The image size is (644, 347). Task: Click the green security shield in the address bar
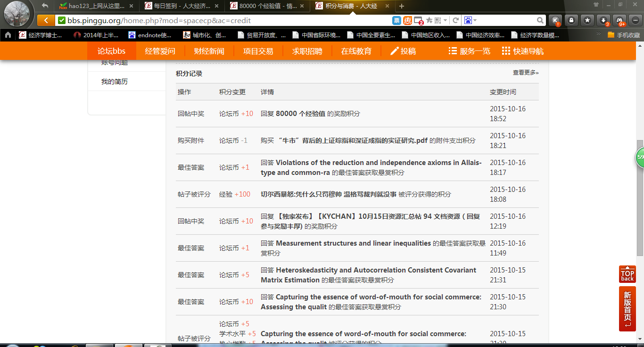click(x=61, y=20)
